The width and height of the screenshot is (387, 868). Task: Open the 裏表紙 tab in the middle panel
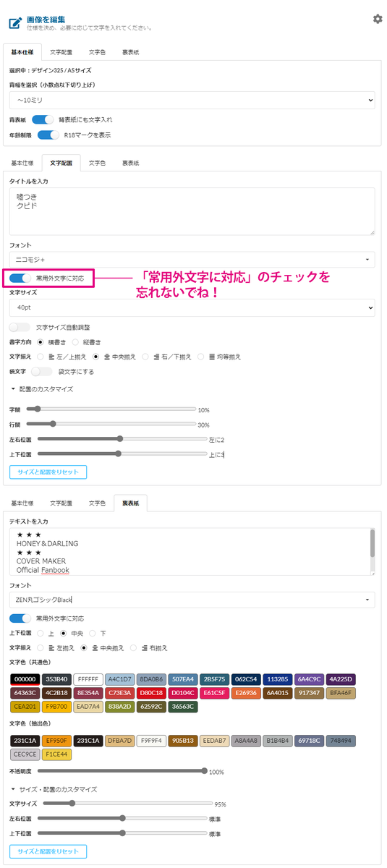pos(131,163)
